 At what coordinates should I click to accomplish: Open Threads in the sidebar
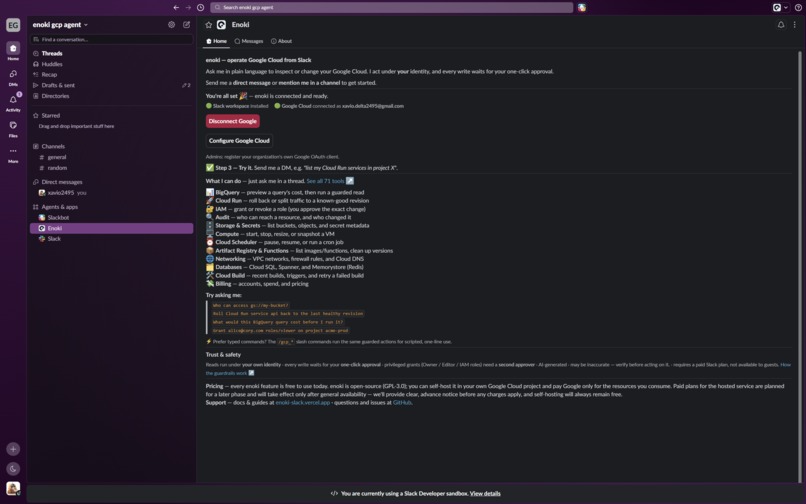coord(112,53)
